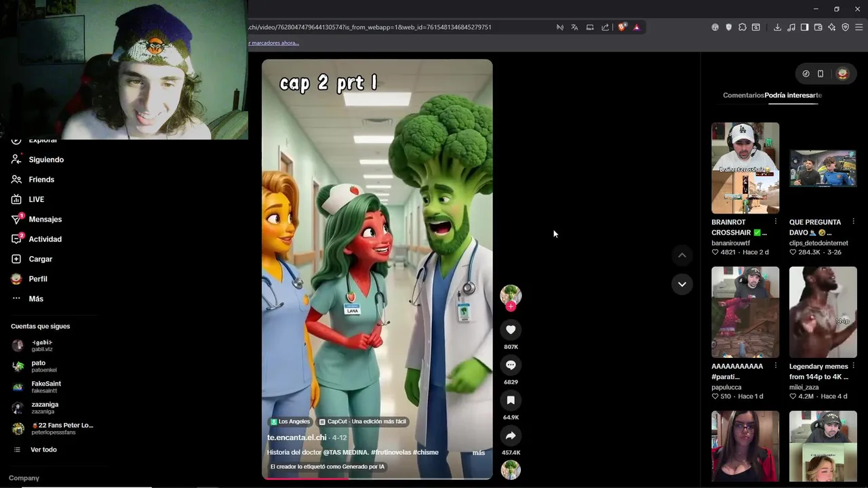This screenshot has width=868, height=488.
Task: Click the #chisme hashtag
Action: click(426, 453)
